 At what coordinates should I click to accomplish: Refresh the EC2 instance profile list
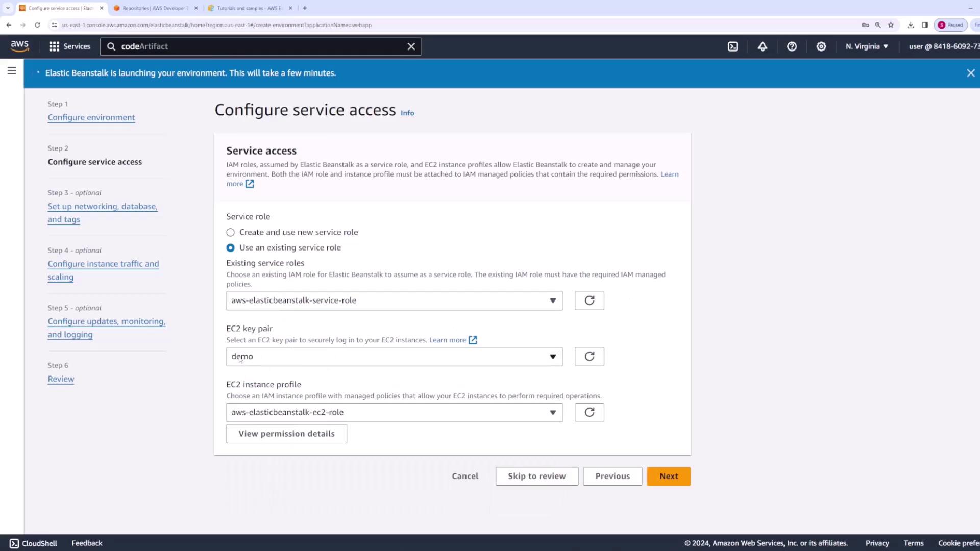tap(589, 412)
